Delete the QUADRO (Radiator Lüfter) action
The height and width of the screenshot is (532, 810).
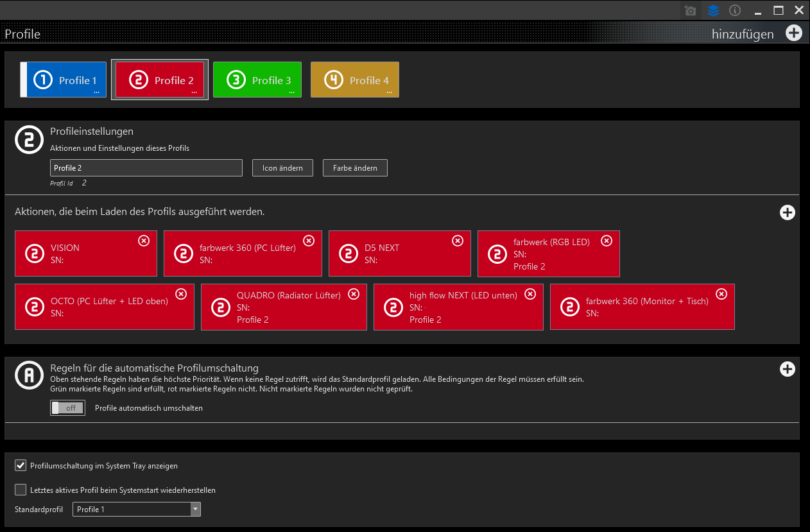click(x=354, y=294)
